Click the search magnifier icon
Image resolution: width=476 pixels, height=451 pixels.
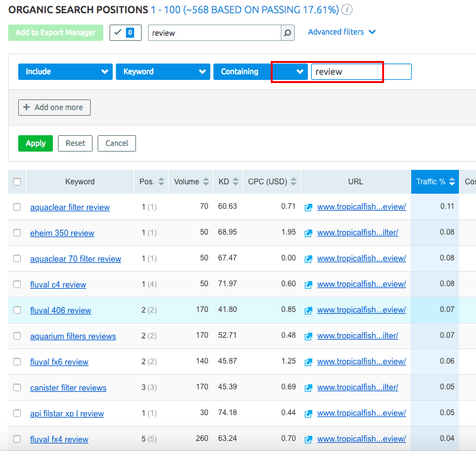pyautogui.click(x=288, y=33)
